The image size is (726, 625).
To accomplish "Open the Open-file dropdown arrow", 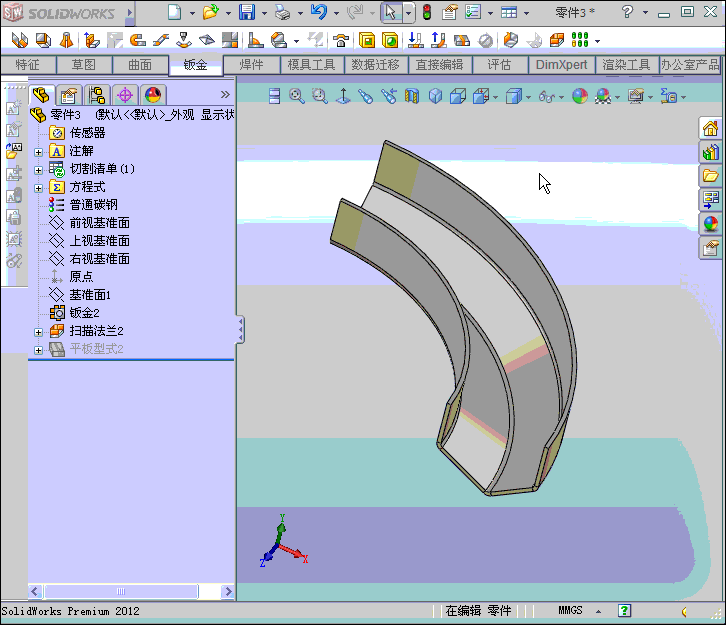I will point(228,13).
